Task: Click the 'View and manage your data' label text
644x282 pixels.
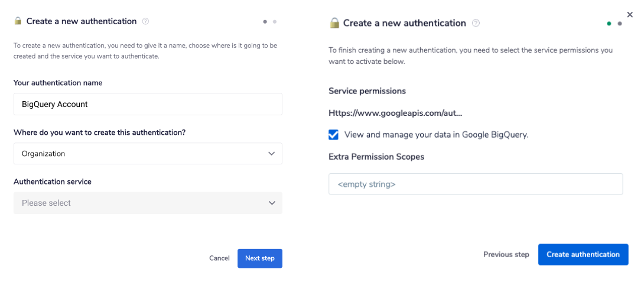Action: tap(436, 135)
